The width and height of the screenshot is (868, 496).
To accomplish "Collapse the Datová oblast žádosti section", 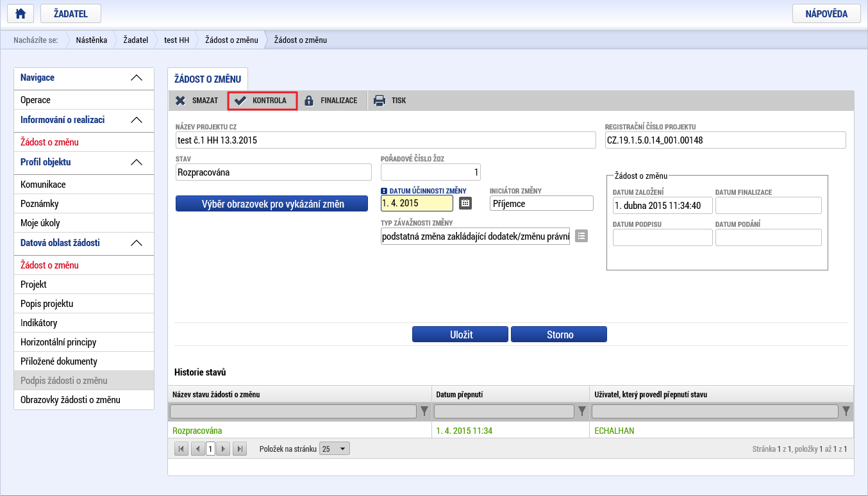I will coord(137,243).
